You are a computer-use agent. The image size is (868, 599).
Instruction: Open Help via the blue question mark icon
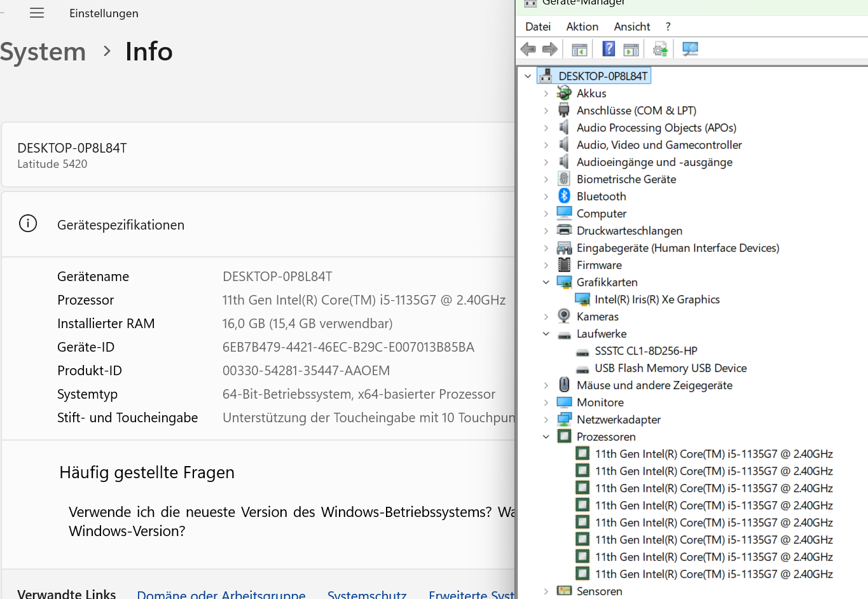click(x=609, y=49)
